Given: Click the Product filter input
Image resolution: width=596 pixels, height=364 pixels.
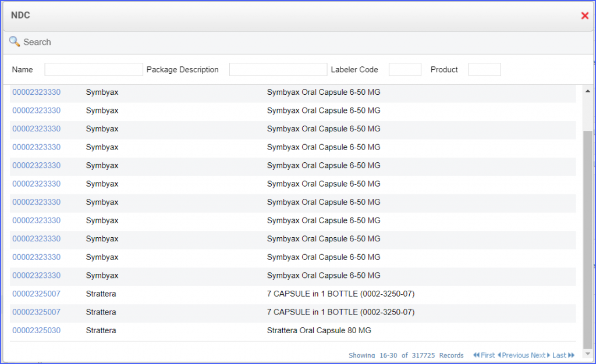Looking at the screenshot, I should pyautogui.click(x=485, y=69).
